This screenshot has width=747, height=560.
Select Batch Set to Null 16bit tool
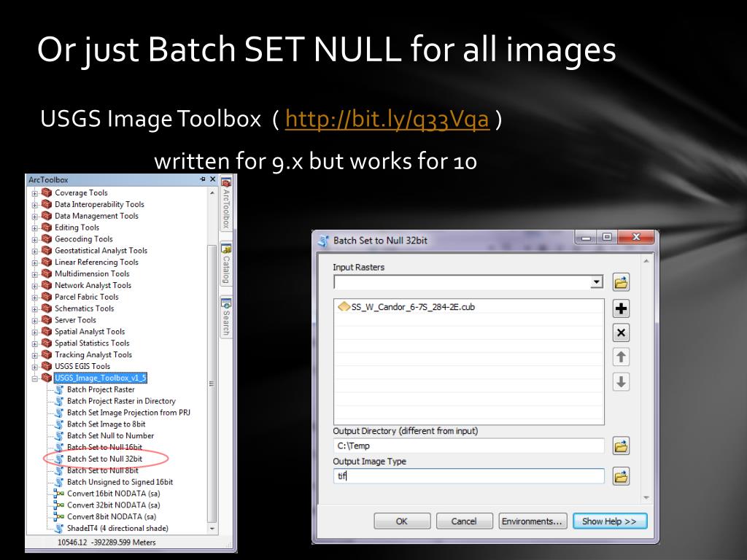pyautogui.click(x=104, y=447)
